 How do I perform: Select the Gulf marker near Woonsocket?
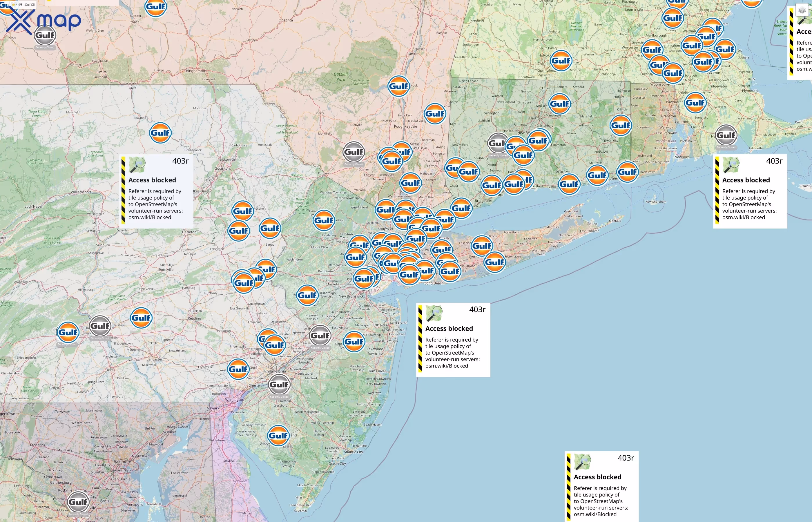coord(673,73)
